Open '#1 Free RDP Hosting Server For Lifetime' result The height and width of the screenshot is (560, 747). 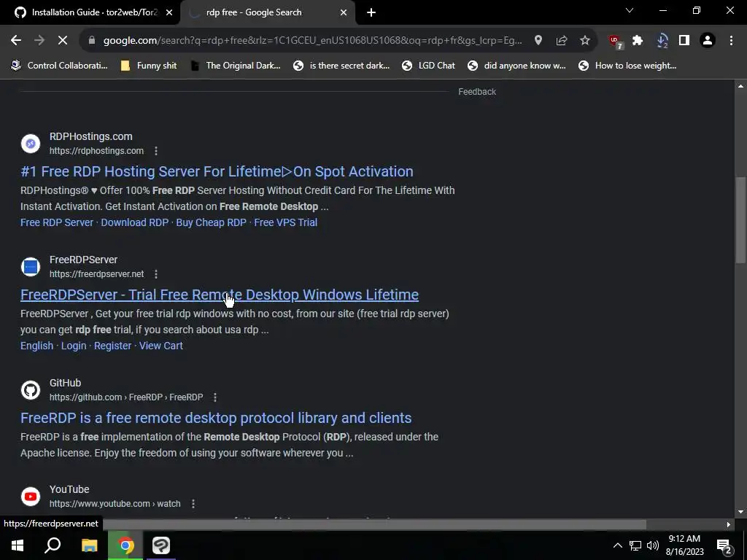217,171
